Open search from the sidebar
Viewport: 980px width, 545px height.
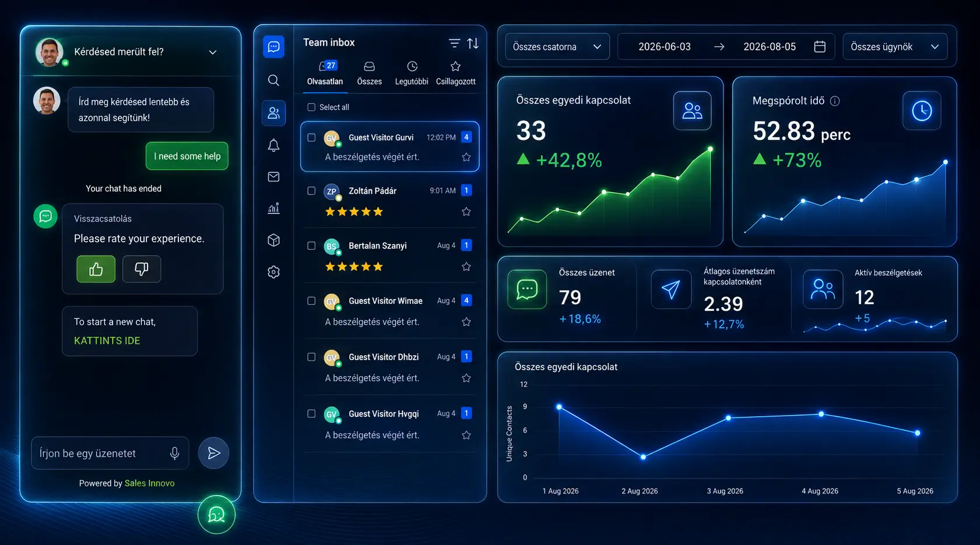tap(273, 80)
